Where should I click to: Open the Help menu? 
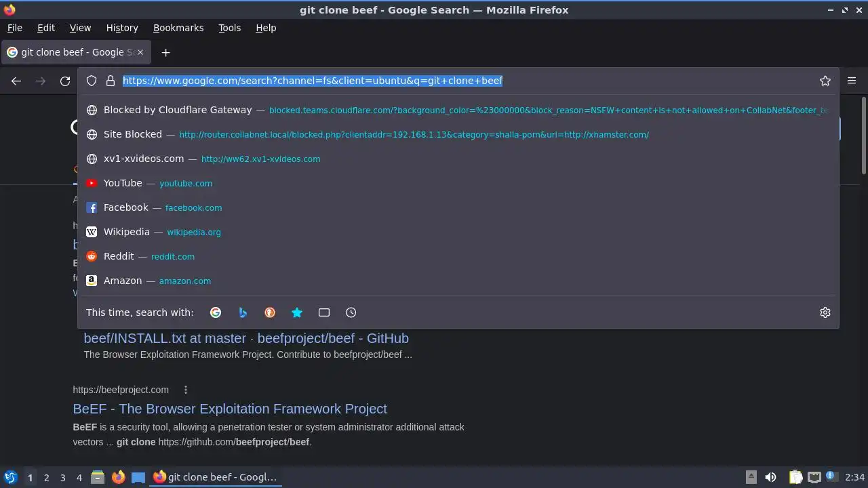pyautogui.click(x=266, y=28)
